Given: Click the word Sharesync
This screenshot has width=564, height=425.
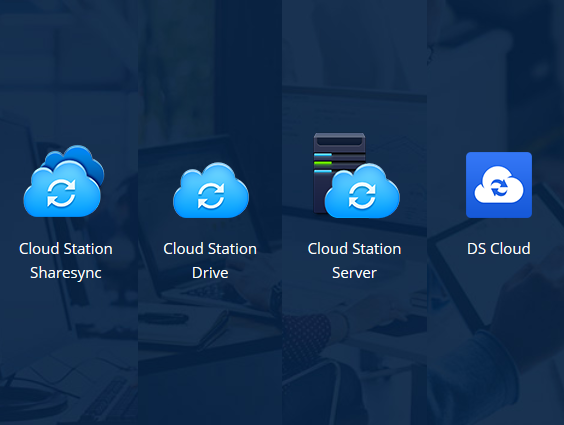Looking at the screenshot, I should coord(66,273).
